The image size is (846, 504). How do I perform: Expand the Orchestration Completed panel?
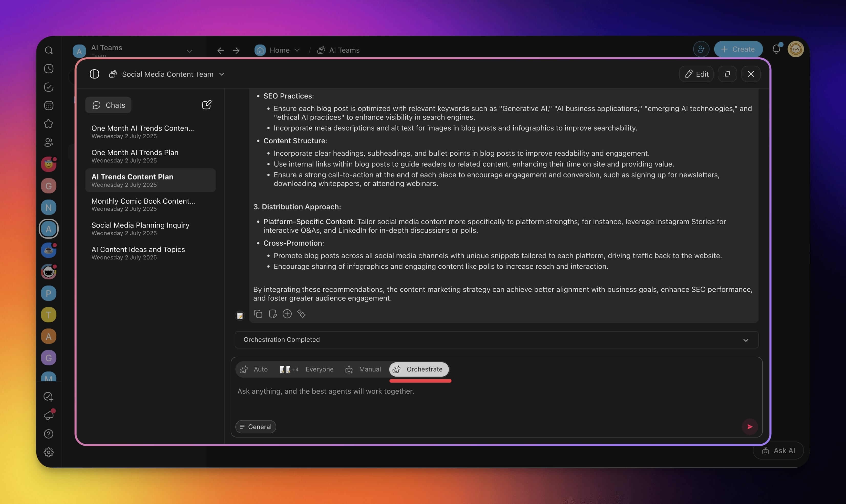coord(745,340)
